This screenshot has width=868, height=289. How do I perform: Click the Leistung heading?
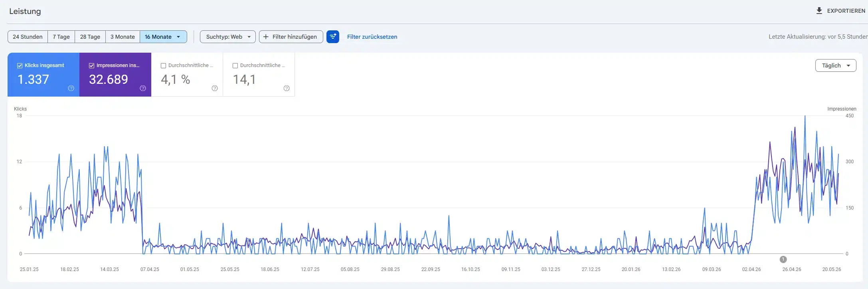coord(25,11)
